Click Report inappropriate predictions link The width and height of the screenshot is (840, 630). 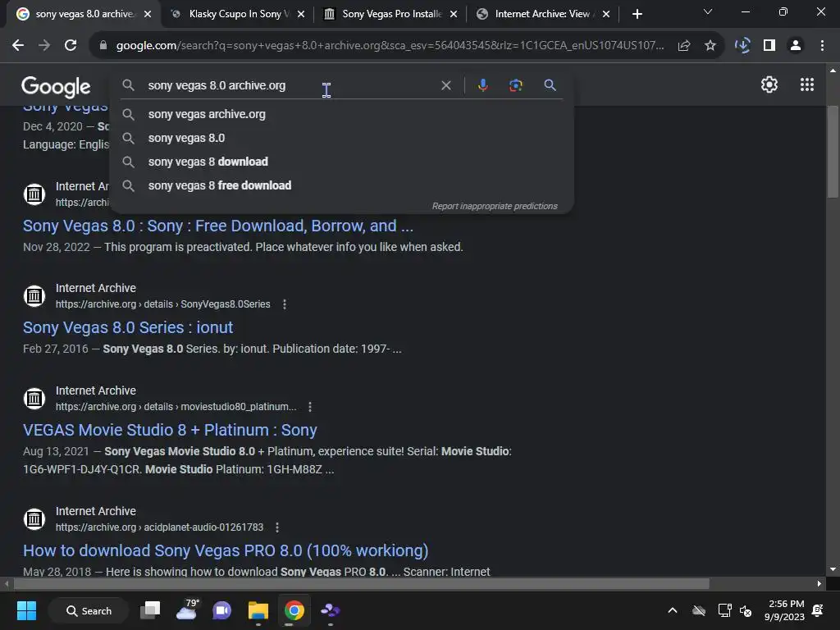pos(495,206)
